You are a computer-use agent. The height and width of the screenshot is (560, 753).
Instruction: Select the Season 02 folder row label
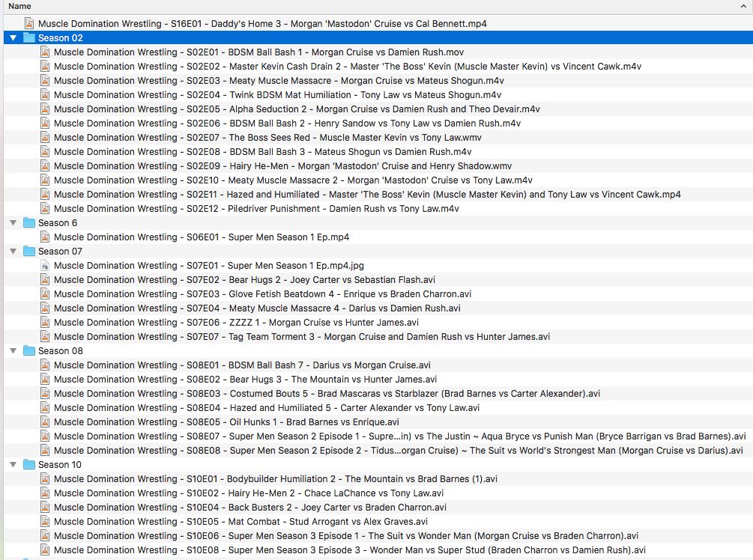coord(61,38)
